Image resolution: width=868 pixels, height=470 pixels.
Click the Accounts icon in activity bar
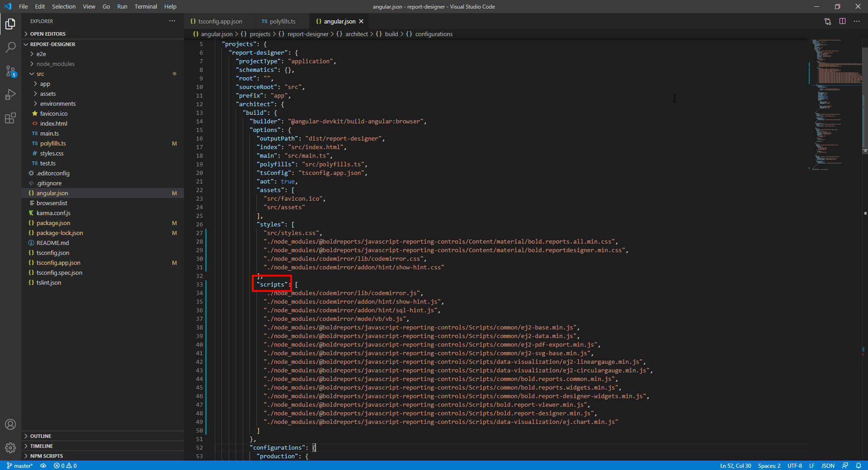[x=10, y=424]
